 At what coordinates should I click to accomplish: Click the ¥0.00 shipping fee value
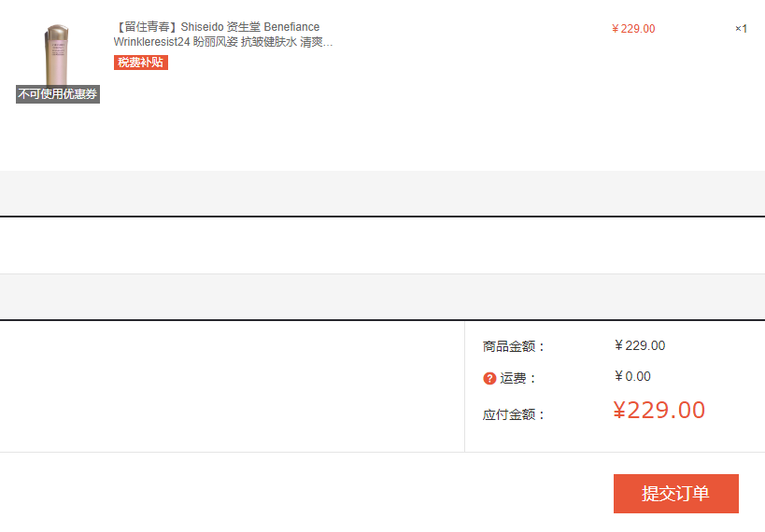[x=632, y=376]
